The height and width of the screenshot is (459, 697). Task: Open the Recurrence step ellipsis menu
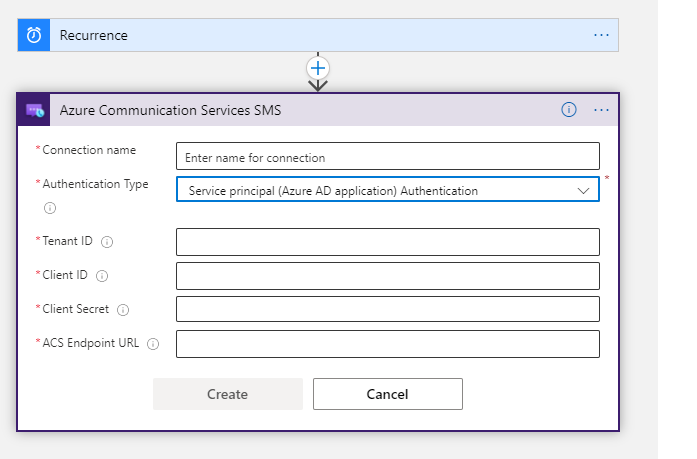pyautogui.click(x=601, y=35)
